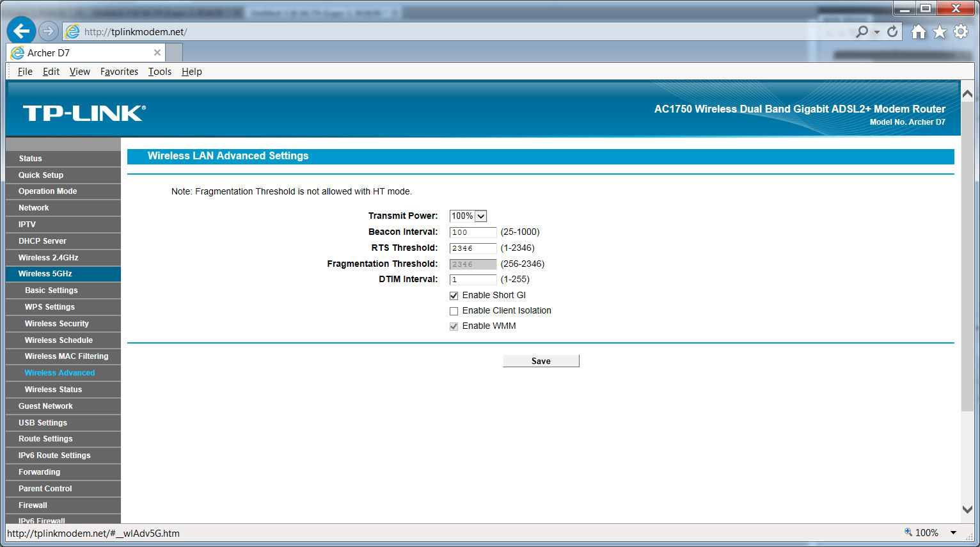Expand Wireless 2.4GHz sidebar section

click(63, 258)
